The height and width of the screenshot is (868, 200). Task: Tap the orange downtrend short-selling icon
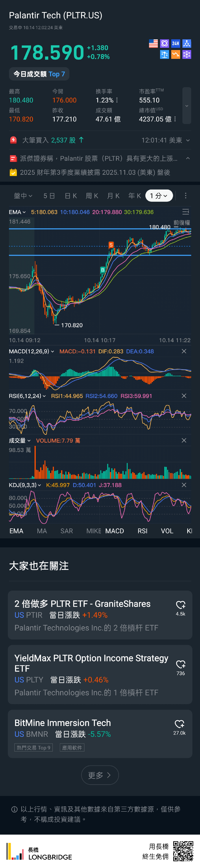[x=175, y=55]
